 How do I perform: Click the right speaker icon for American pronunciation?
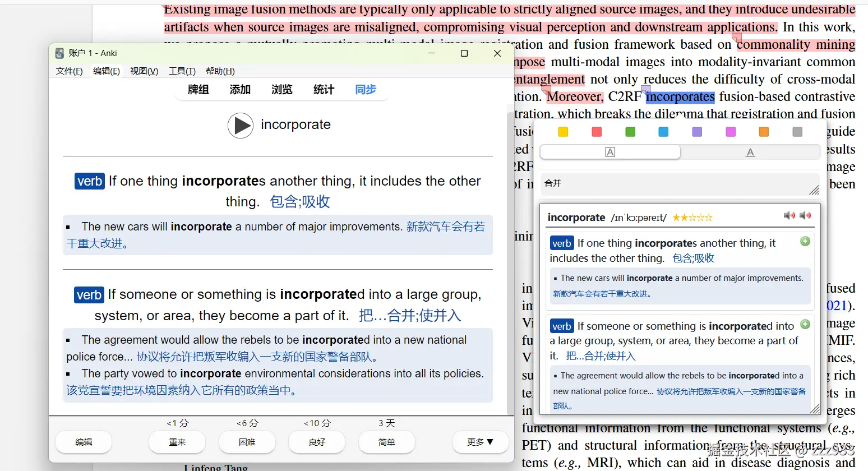pyautogui.click(x=805, y=215)
